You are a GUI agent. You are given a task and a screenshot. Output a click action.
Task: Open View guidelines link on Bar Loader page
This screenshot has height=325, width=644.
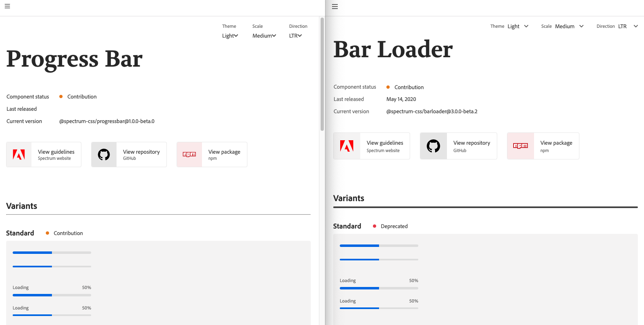click(x=372, y=146)
